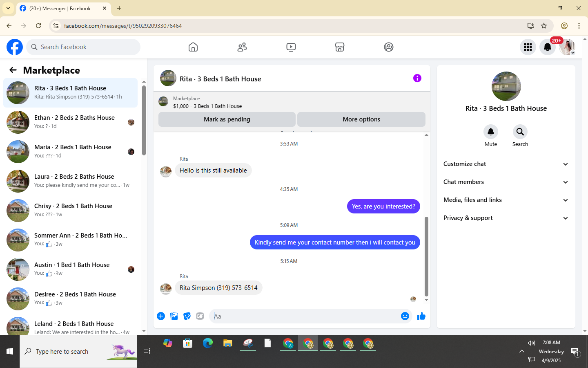Click the 'Rita Simpson (319) 573-6514' message bubble
588x368 pixels.
218,288
